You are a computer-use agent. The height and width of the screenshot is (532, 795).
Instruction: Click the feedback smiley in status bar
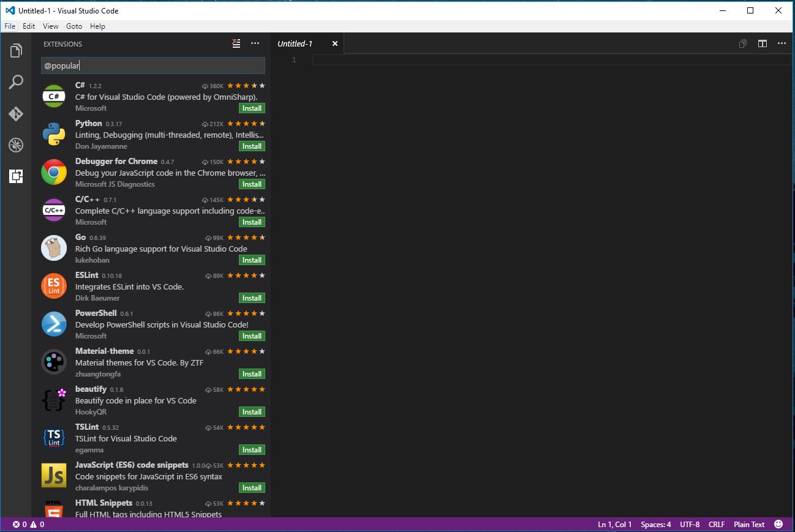tap(778, 524)
